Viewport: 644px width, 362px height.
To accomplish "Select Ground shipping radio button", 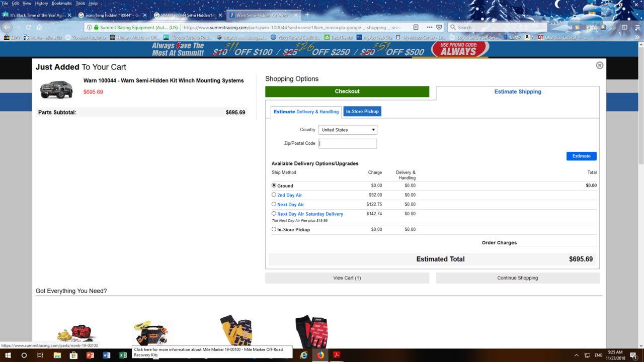I will [274, 186].
